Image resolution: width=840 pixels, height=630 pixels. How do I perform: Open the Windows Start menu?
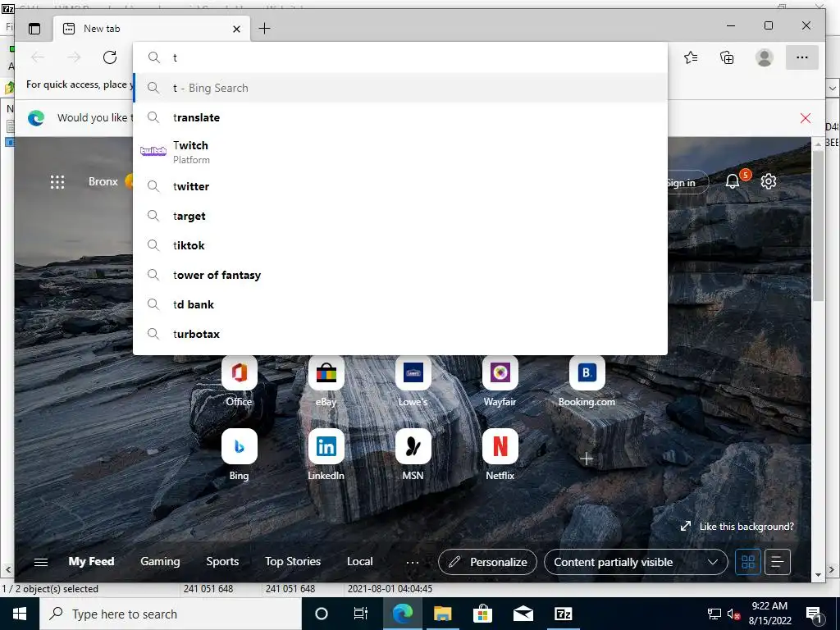[20, 614]
